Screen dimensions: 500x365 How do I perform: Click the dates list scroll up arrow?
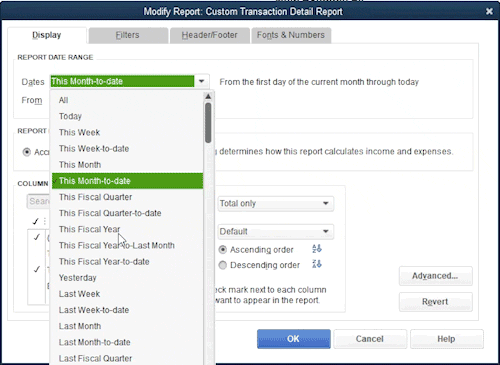click(208, 97)
